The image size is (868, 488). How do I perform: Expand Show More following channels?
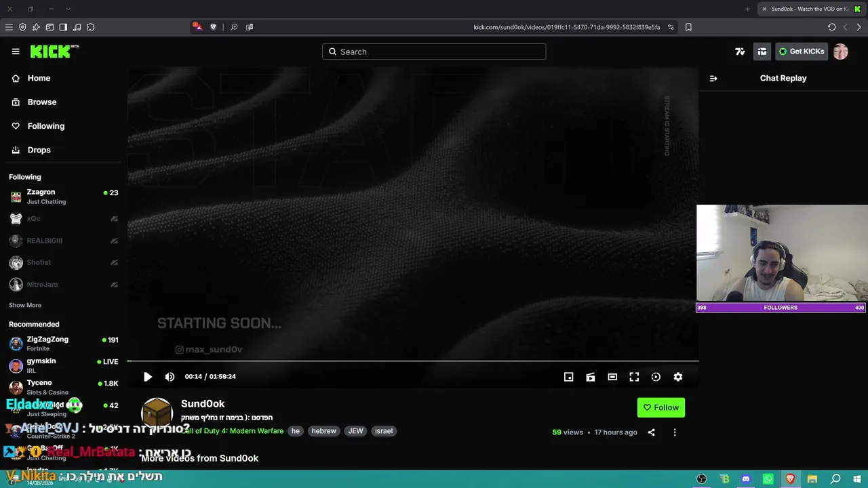[25, 305]
